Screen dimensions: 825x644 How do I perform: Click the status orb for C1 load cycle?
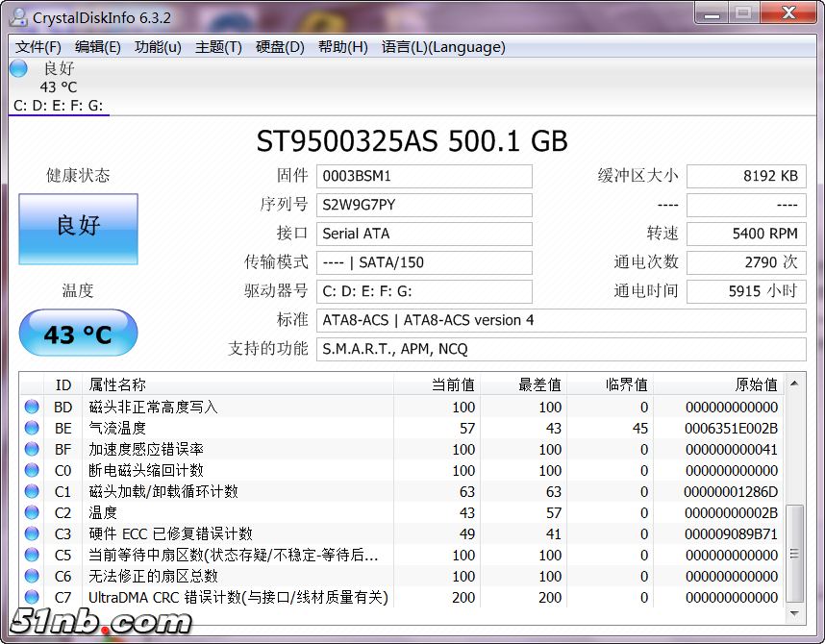pos(32,491)
